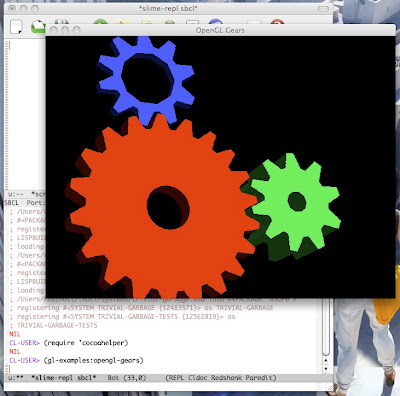Click the line ending 'as TRIVIAL-GARBAGE'

pos(142,308)
